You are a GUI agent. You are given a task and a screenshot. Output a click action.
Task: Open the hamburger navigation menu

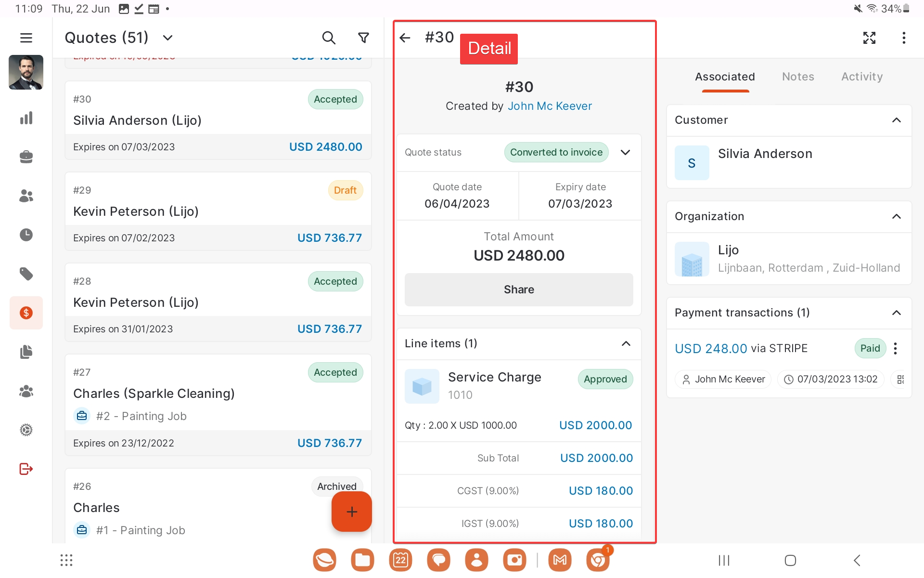pos(26,38)
